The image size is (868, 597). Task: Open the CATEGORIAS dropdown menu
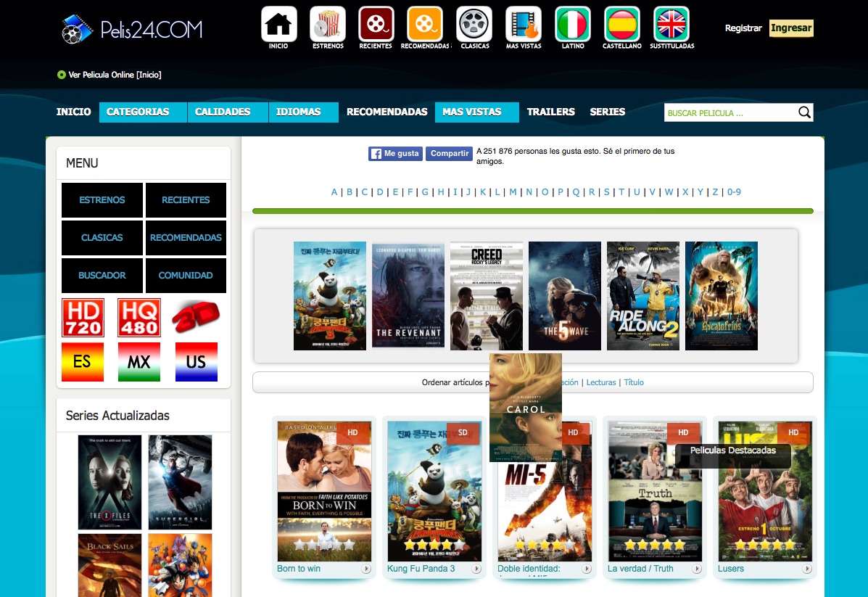pyautogui.click(x=143, y=112)
